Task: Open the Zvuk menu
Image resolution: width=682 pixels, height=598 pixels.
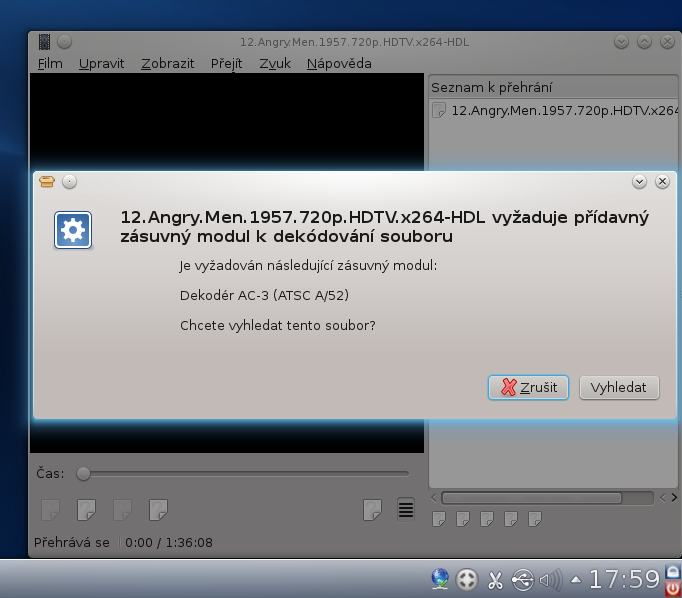Action: tap(275, 63)
